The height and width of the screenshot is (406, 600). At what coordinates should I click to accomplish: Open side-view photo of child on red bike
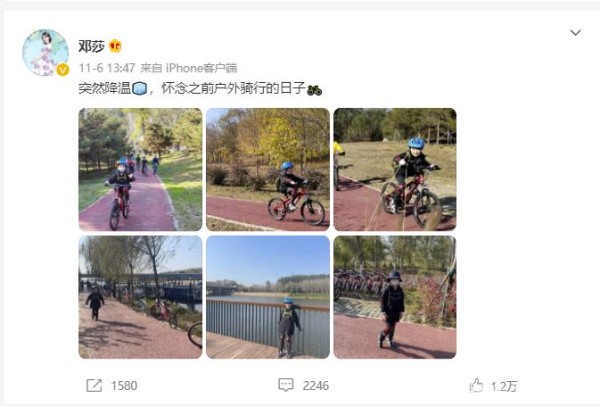click(x=268, y=170)
